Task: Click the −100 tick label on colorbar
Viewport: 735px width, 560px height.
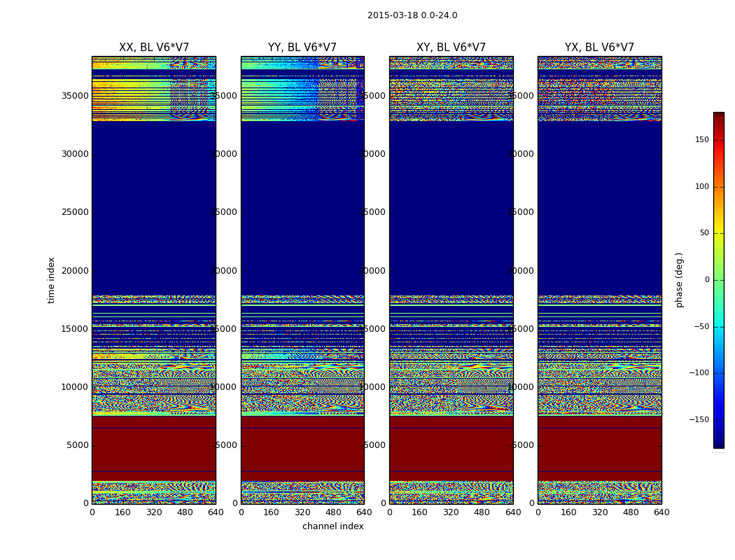Action: (699, 373)
